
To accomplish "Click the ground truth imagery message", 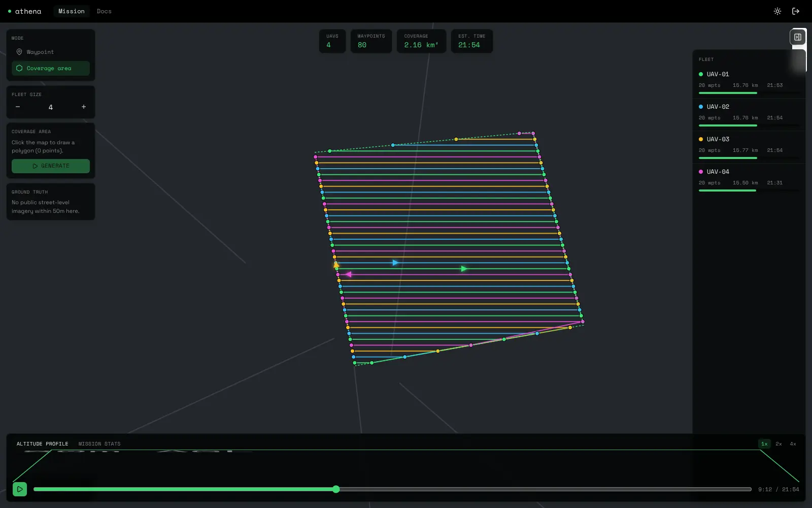I will tap(46, 207).
